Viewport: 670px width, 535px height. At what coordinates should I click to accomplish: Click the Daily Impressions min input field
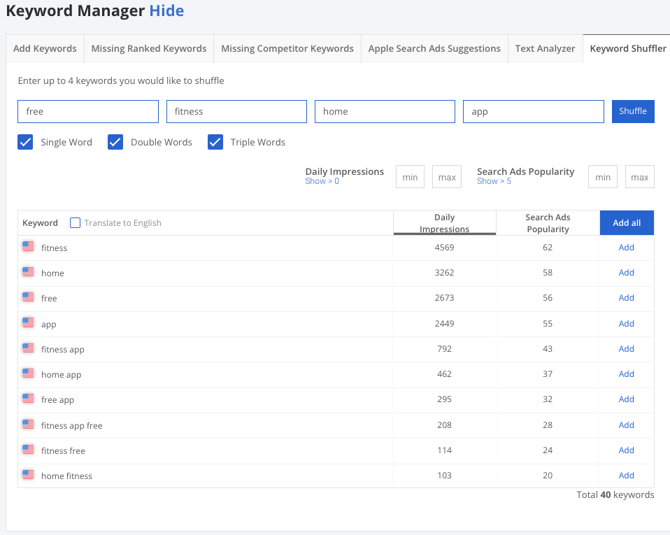click(410, 177)
